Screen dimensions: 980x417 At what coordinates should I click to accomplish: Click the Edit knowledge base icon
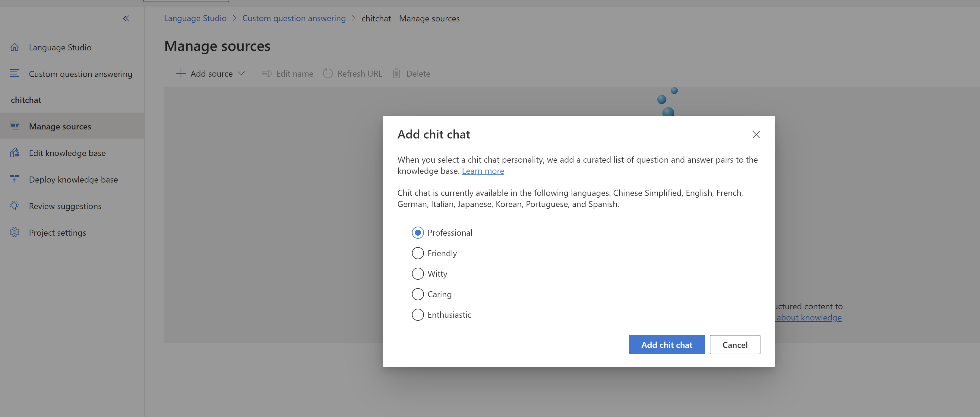[14, 153]
